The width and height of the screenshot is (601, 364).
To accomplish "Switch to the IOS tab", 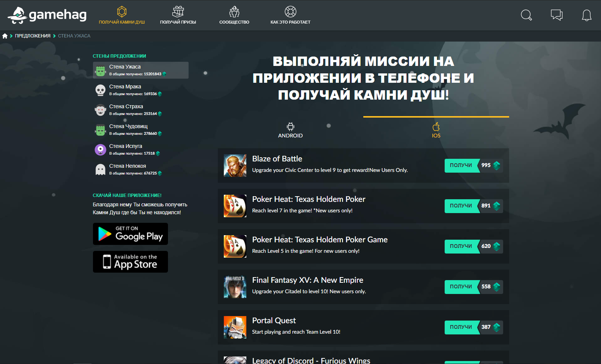I will pos(436,130).
